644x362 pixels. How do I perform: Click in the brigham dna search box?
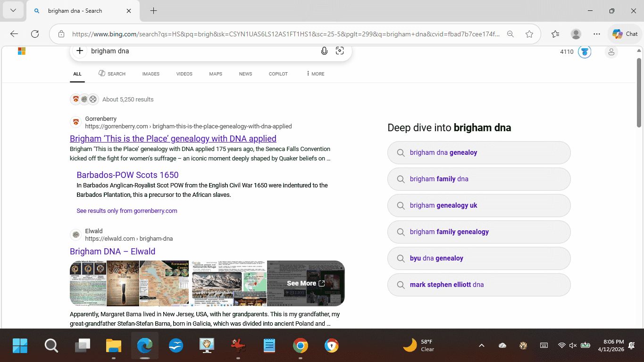[x=198, y=51]
